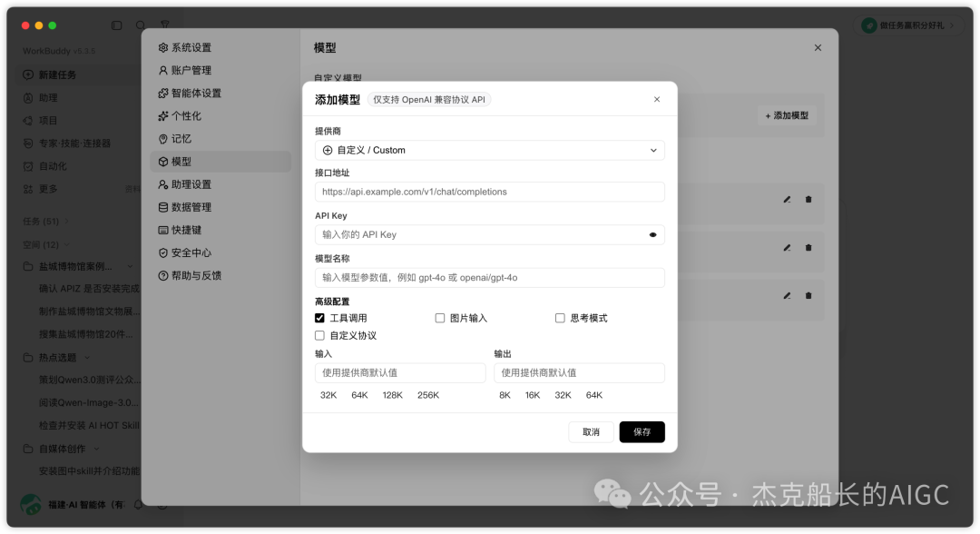Collapse the 自媒体创作 folder
The height and width of the screenshot is (534, 980).
tap(97, 449)
